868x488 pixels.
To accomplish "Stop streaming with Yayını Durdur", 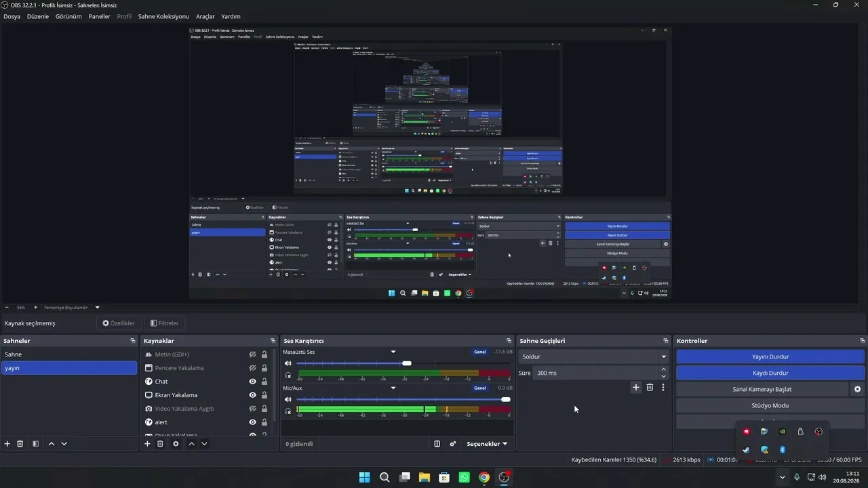I will (770, 357).
